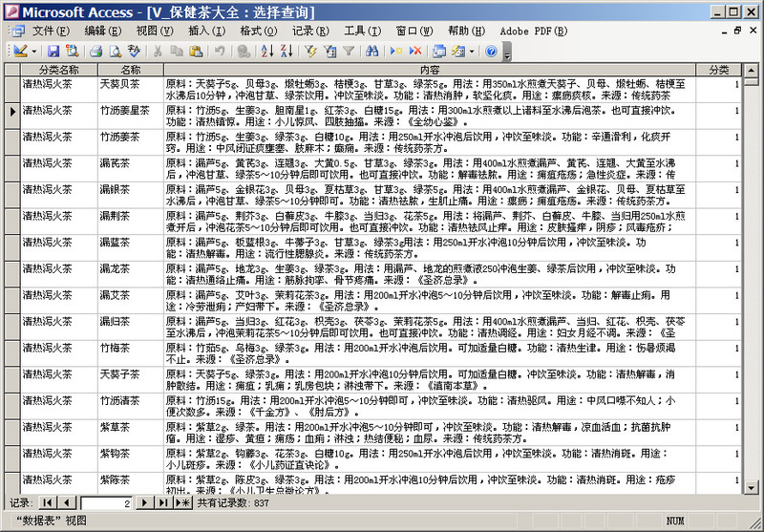This screenshot has width=764, height=532.
Task: Click the 紫钩茶 name cell
Action: click(131, 458)
